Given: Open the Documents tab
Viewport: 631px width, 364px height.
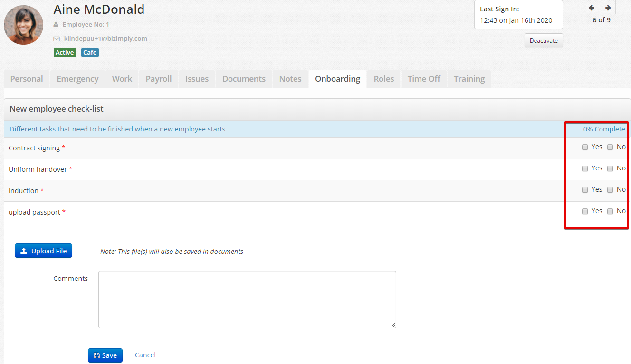Looking at the screenshot, I should [x=244, y=79].
